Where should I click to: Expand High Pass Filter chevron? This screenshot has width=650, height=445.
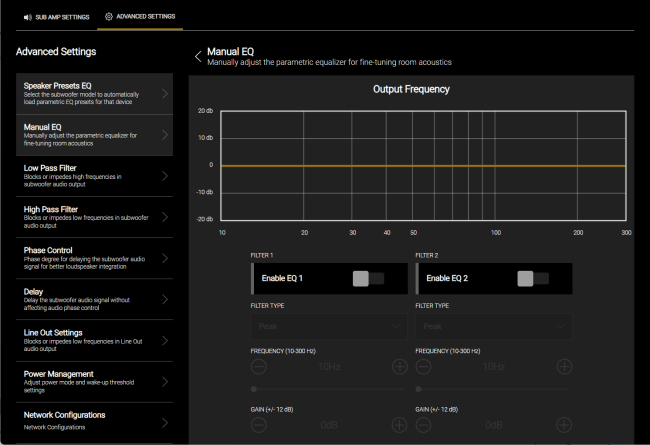tap(165, 217)
